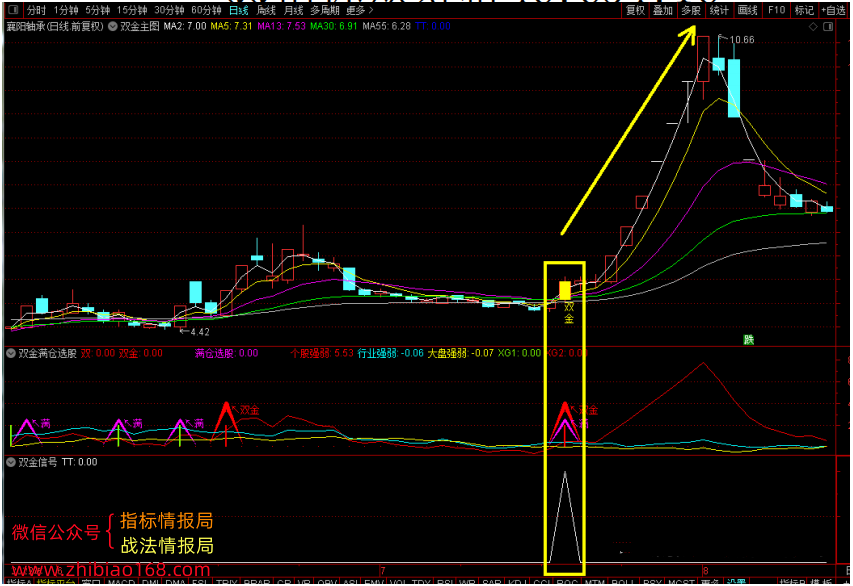Click the 叠加 overlay button
Screen dimensions: 853x586
coord(663,10)
